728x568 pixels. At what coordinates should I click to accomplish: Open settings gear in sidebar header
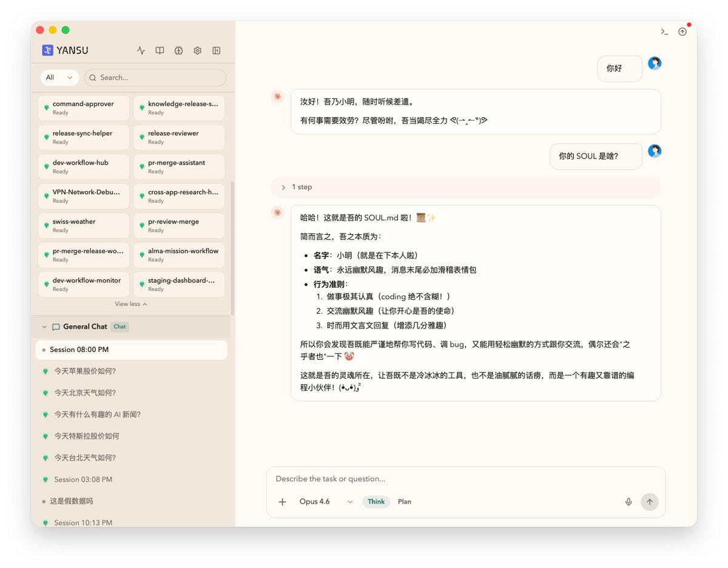(x=197, y=51)
